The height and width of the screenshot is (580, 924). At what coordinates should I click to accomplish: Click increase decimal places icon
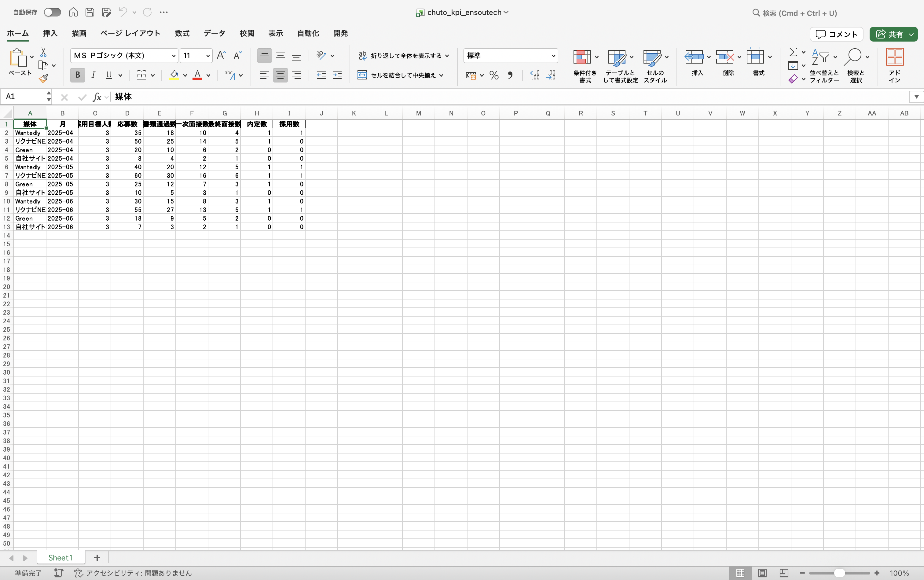(535, 75)
